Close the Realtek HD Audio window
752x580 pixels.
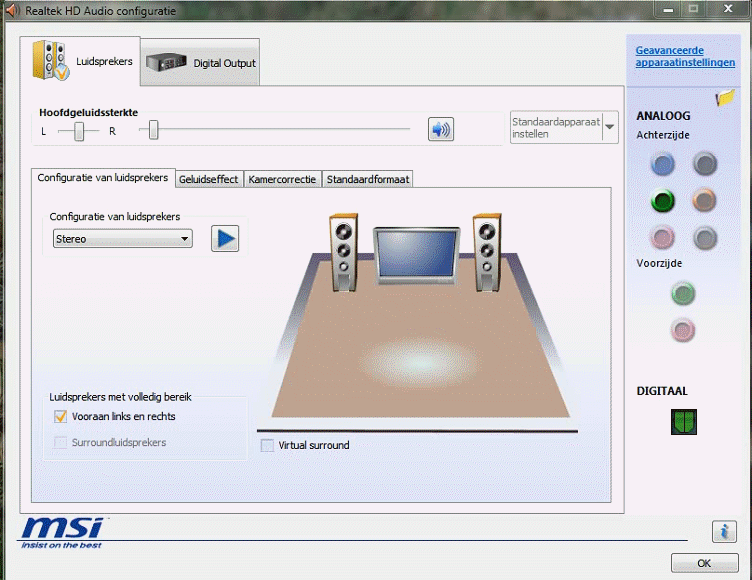[728, 9]
